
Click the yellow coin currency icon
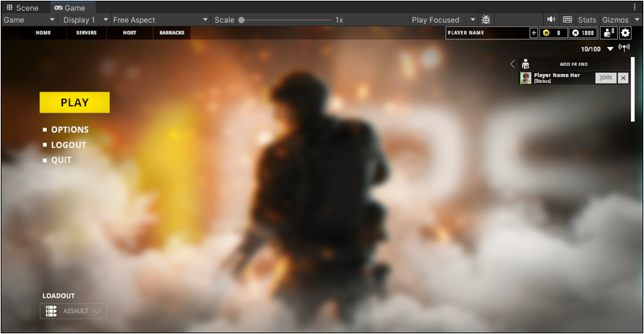545,33
